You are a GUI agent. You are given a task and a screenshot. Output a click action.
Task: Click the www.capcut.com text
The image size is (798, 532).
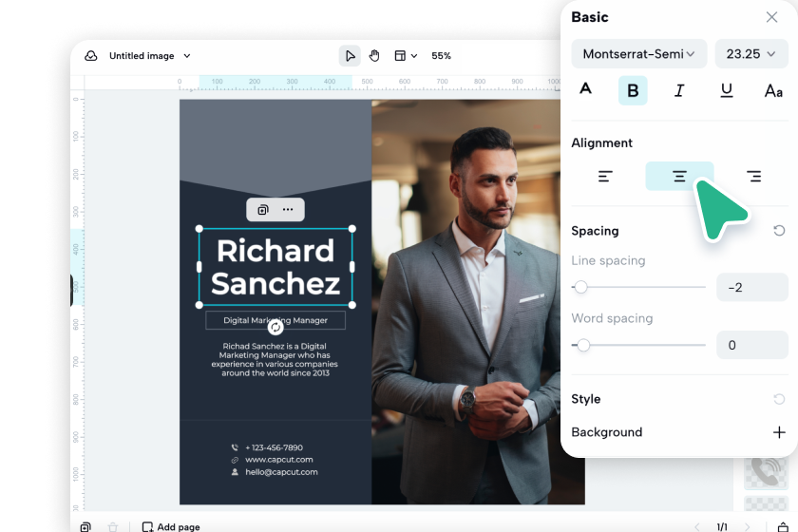tap(279, 460)
